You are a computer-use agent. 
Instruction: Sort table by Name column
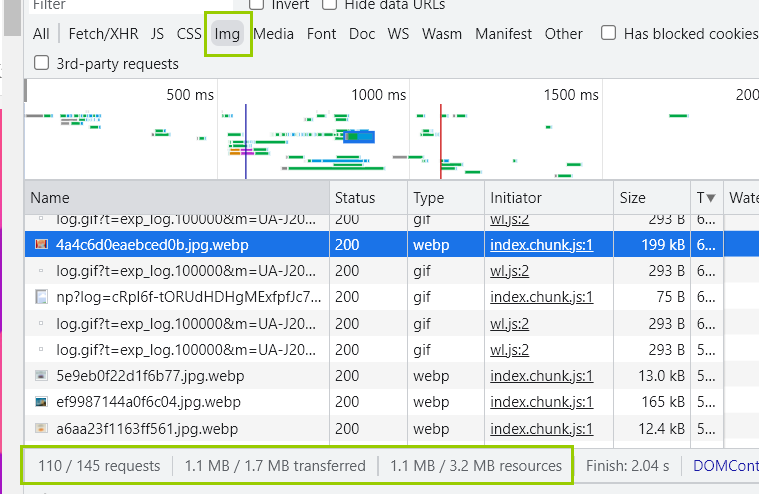click(x=177, y=197)
